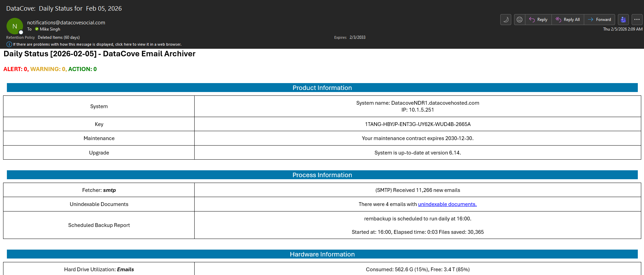Open emoji reaction smiley icon
644x275 pixels.
[520, 20]
